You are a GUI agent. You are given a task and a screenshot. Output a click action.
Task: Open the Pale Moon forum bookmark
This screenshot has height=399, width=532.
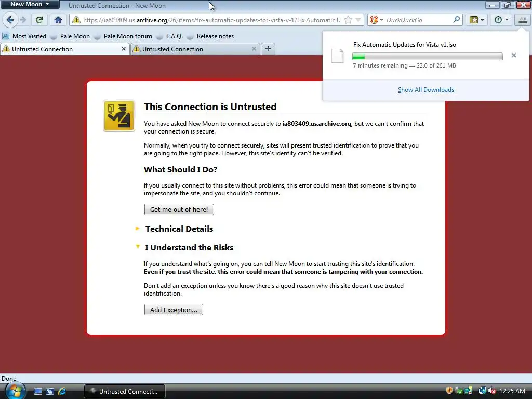coord(123,36)
